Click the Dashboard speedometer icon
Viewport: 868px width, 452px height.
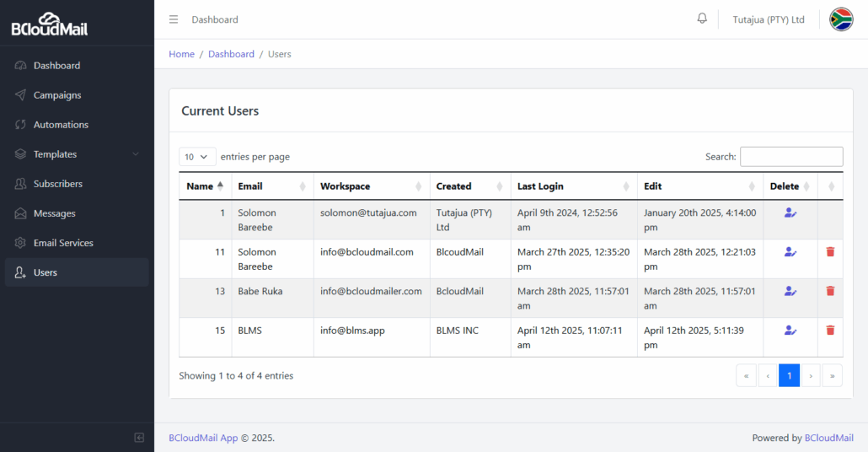(20, 66)
